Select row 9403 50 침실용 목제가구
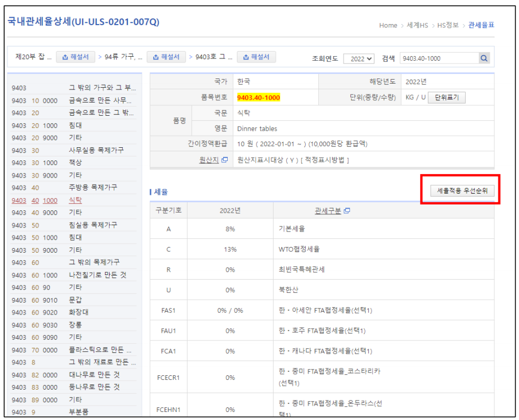This screenshot has height=420, width=519. click(73, 225)
